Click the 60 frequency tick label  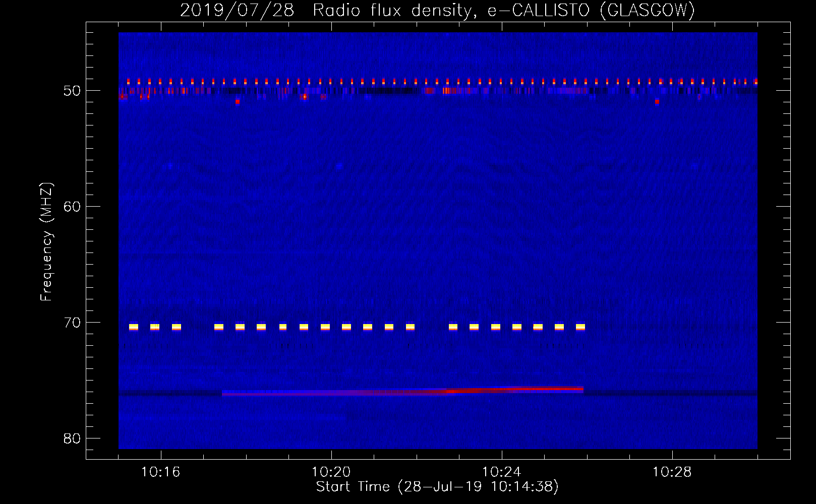pos(72,207)
